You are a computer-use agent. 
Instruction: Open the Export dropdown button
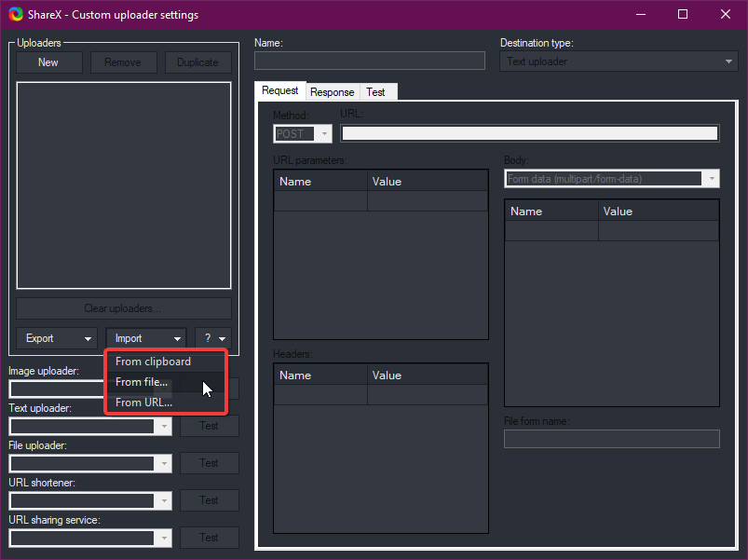click(57, 338)
